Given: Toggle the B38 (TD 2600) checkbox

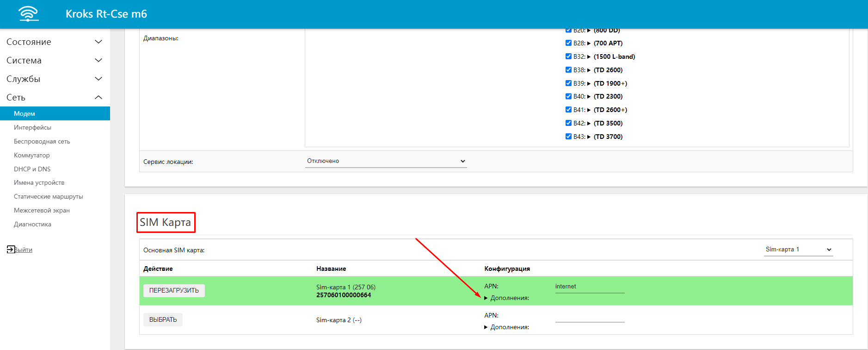Looking at the screenshot, I should click(568, 70).
